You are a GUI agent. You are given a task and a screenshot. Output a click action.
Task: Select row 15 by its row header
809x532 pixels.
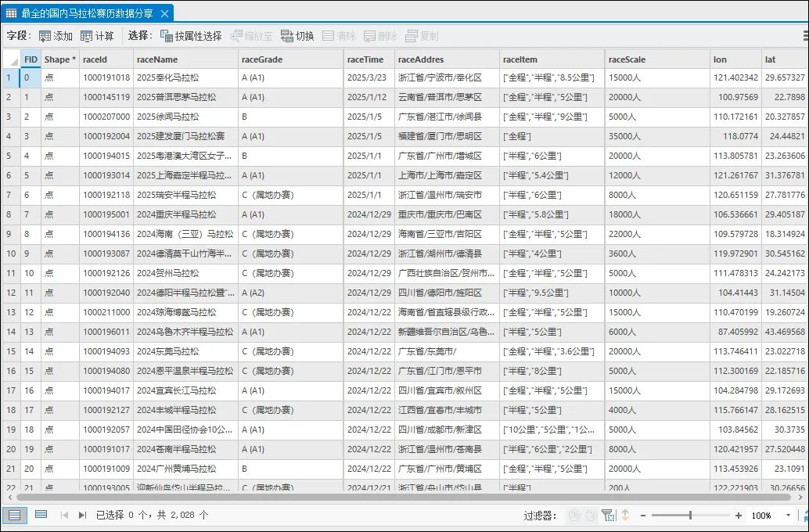pyautogui.click(x=12, y=351)
